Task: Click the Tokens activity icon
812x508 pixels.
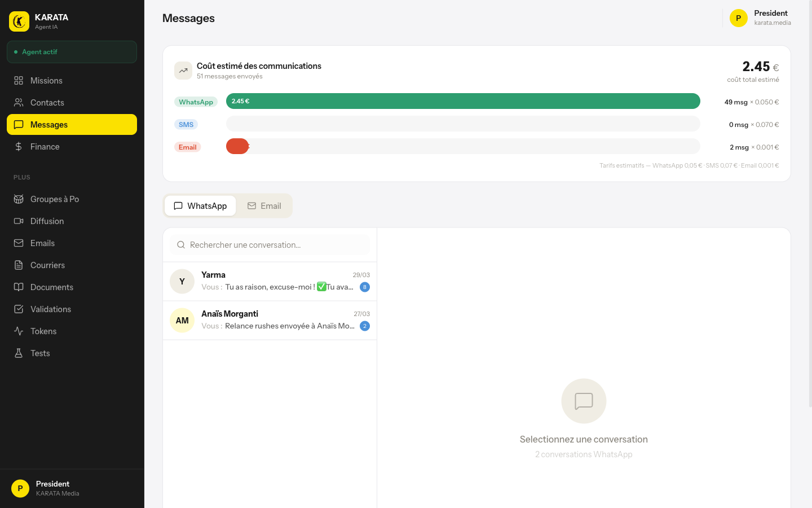Action: coord(19,331)
